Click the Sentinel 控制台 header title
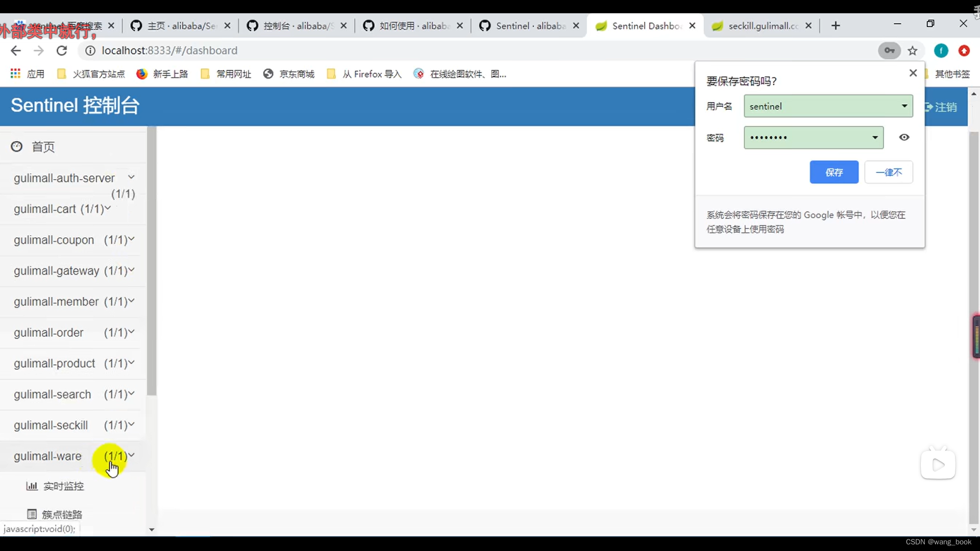The width and height of the screenshot is (980, 551). [x=75, y=106]
